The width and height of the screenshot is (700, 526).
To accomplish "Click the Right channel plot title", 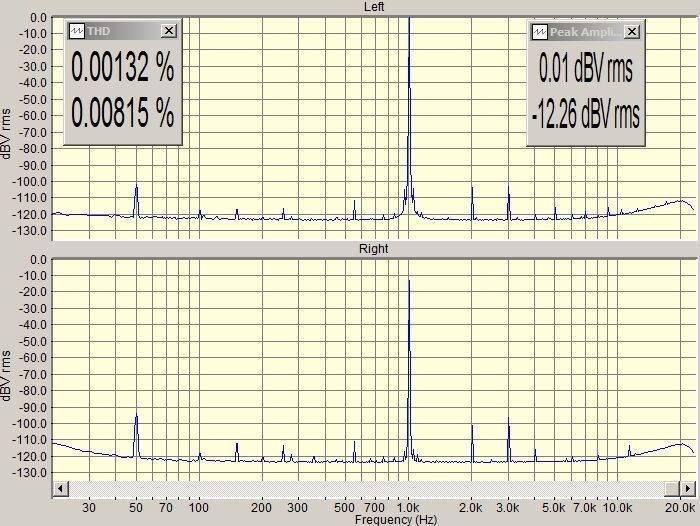I will [x=374, y=249].
